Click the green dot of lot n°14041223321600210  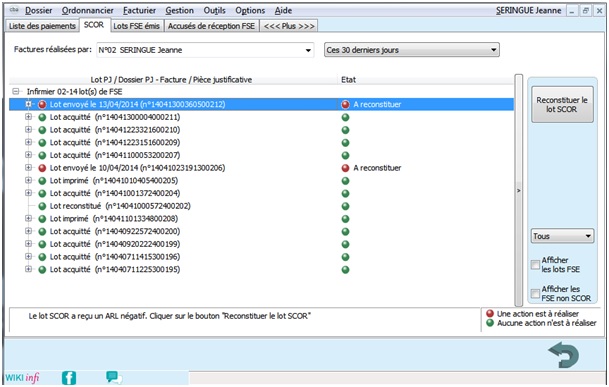(x=42, y=130)
